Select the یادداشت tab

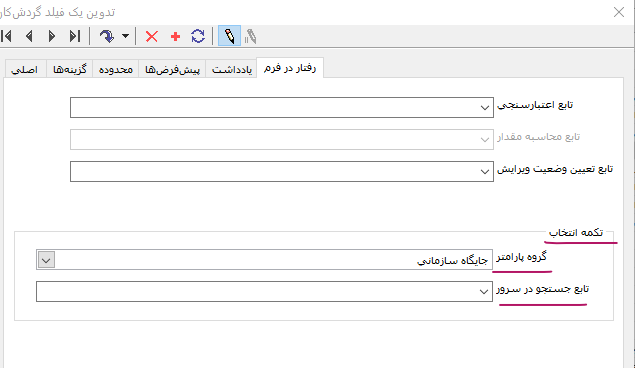(x=232, y=69)
